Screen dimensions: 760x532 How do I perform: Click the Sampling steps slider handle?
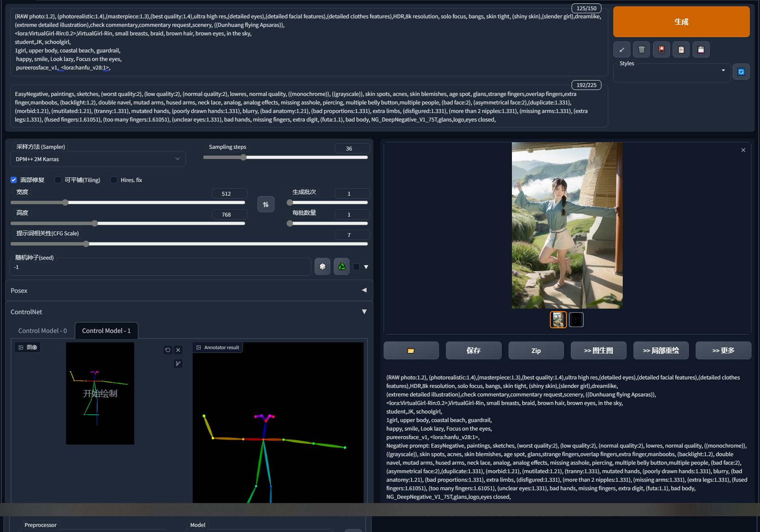click(x=243, y=157)
